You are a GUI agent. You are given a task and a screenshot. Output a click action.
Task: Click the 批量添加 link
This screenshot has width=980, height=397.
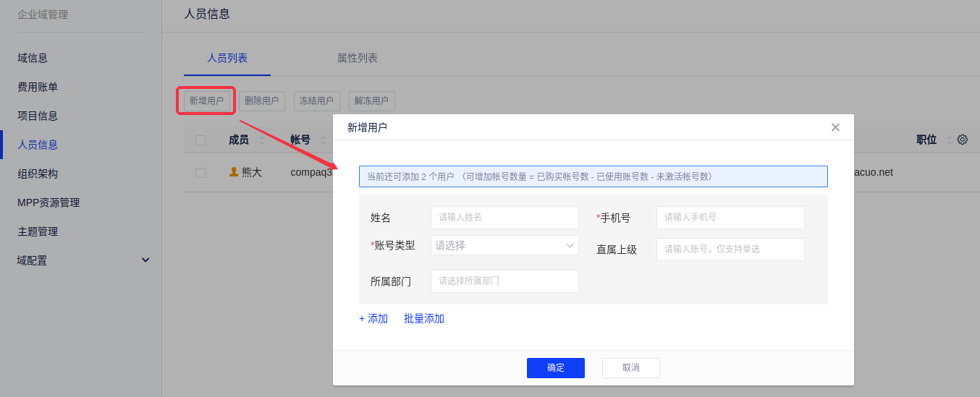(x=424, y=319)
